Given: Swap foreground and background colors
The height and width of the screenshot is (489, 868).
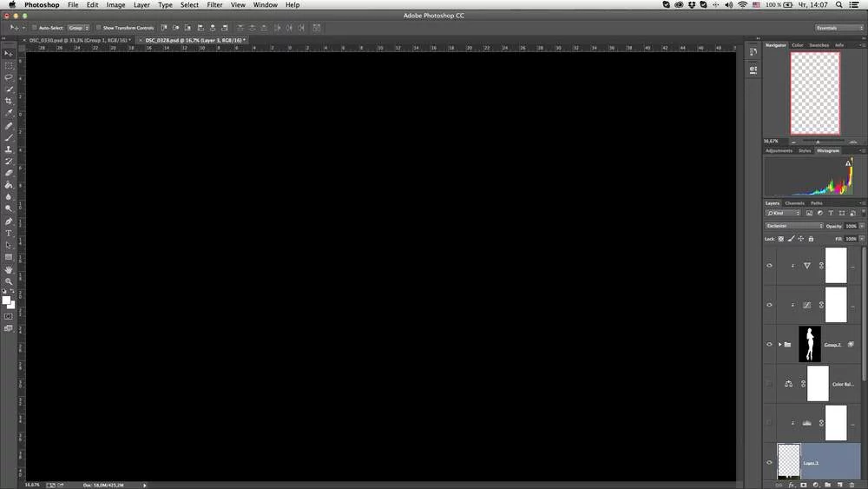Looking at the screenshot, I should coord(13,291).
